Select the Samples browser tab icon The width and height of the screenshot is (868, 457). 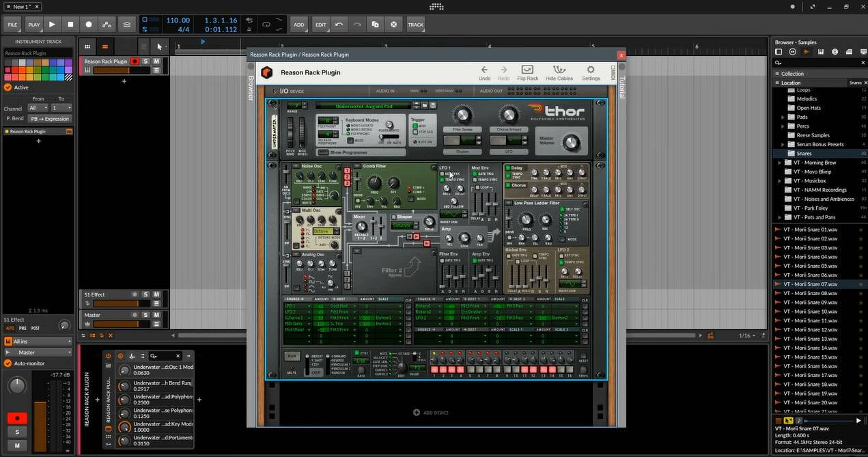[x=807, y=52]
